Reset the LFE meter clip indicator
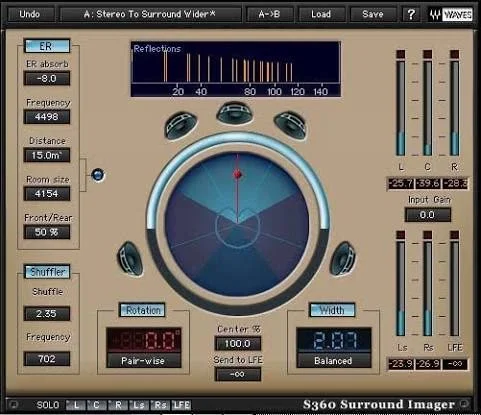Viewport: 481px width, 415px height. pos(455,235)
